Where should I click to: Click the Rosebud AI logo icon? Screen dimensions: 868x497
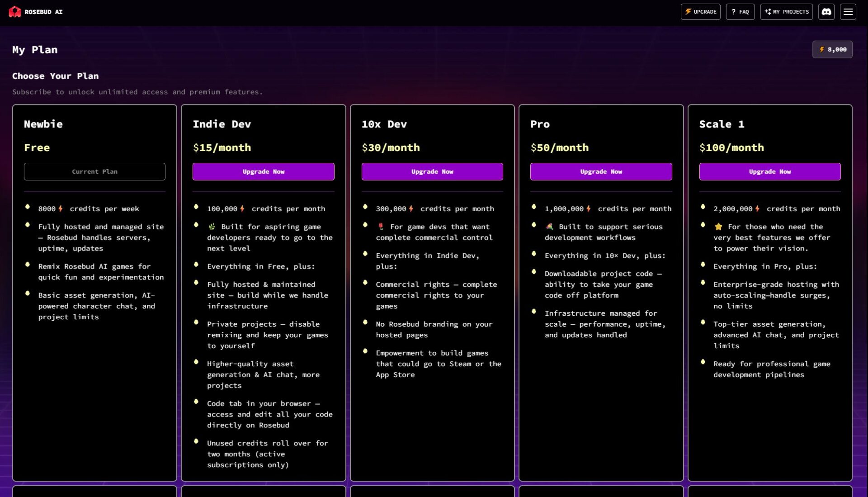point(15,12)
